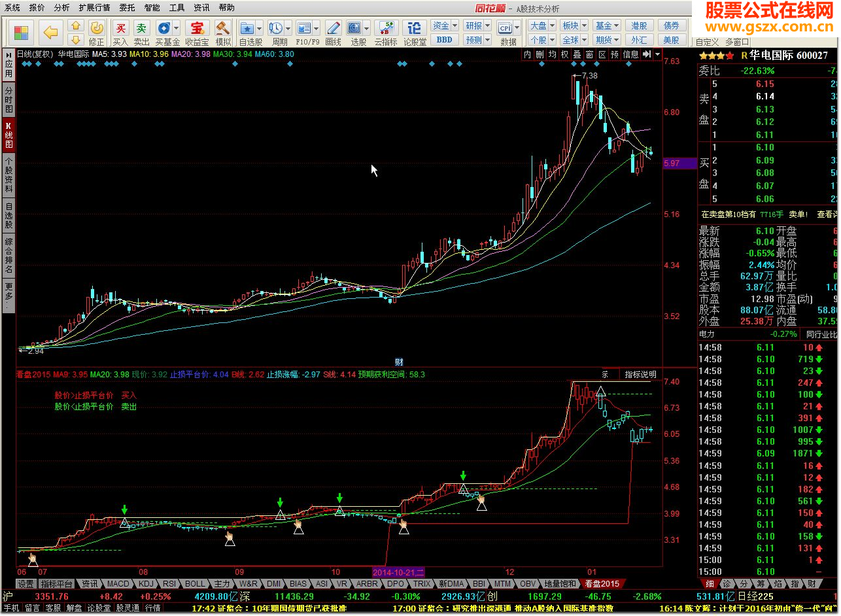Open the 指标说明 button

640,375
